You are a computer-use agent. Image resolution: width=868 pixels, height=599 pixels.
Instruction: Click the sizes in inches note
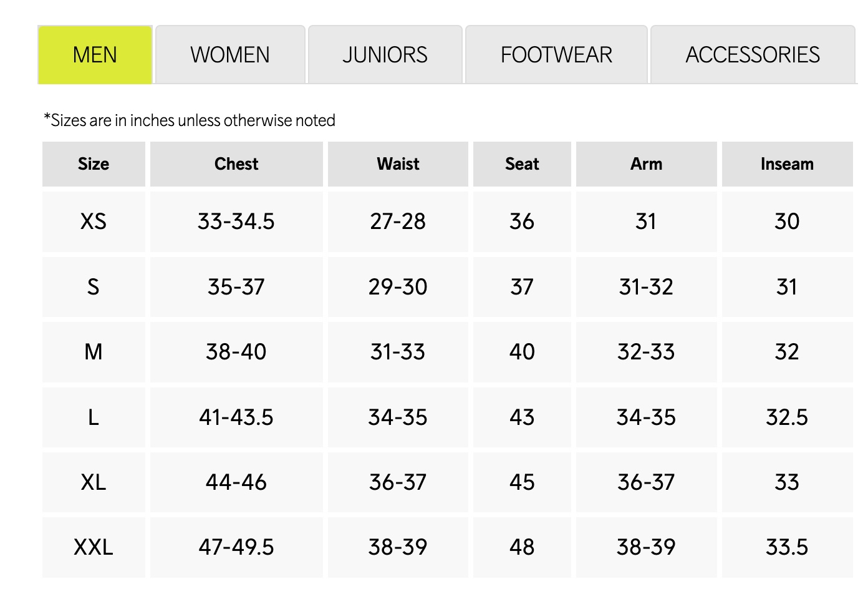190,120
